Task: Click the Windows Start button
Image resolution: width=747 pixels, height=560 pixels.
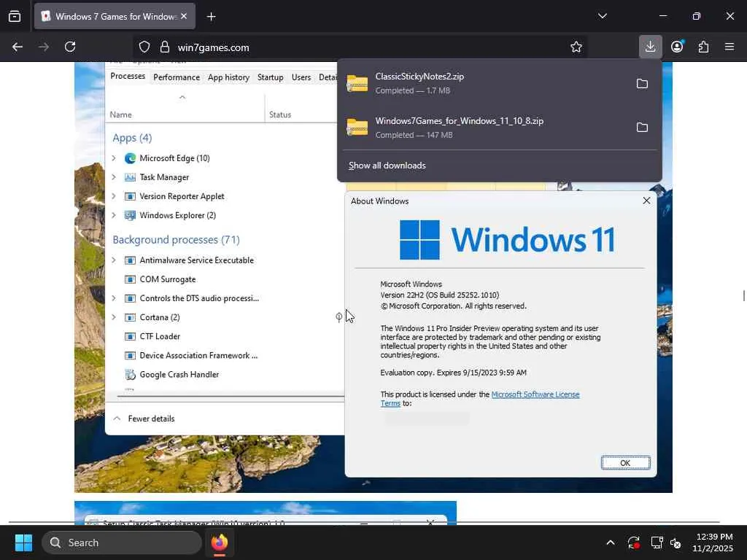Action: click(x=23, y=542)
